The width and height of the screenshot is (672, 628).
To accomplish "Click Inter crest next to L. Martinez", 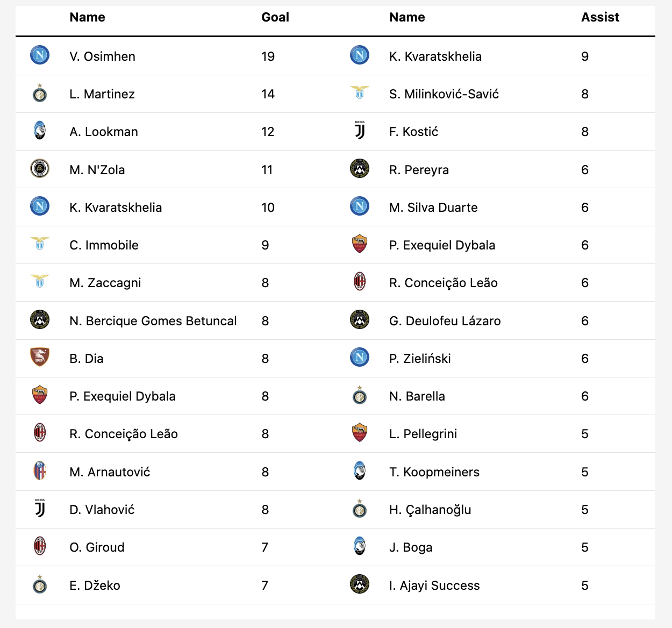I will click(40, 94).
